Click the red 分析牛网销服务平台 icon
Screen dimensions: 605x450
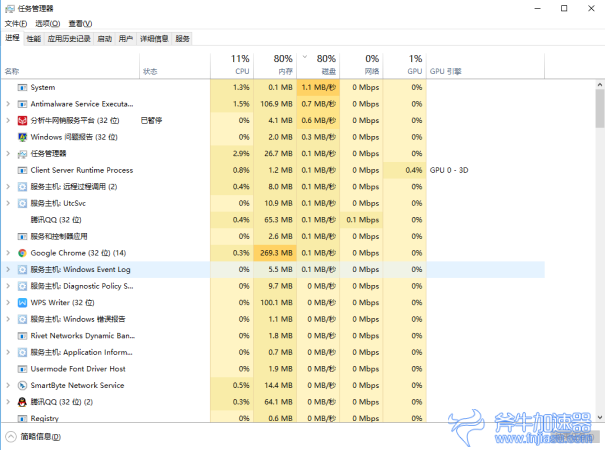[x=22, y=121]
